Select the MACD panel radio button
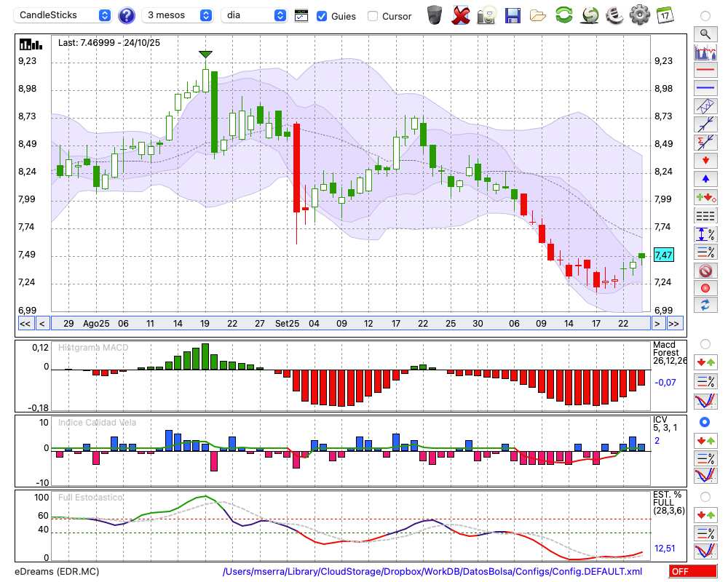728x582 pixels. click(x=705, y=344)
